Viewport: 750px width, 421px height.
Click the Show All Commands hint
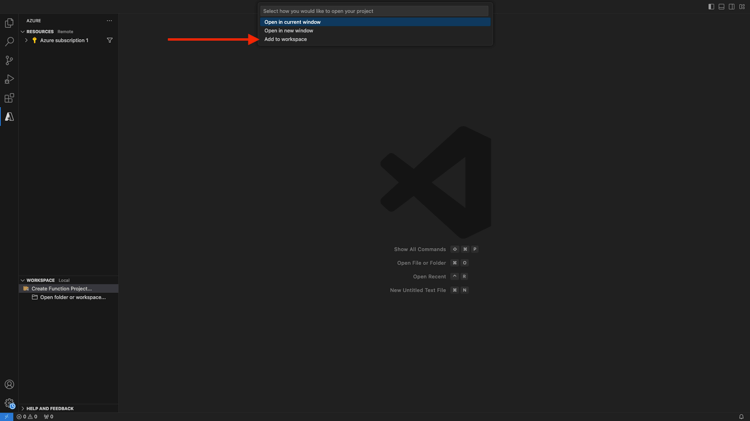[419, 249]
